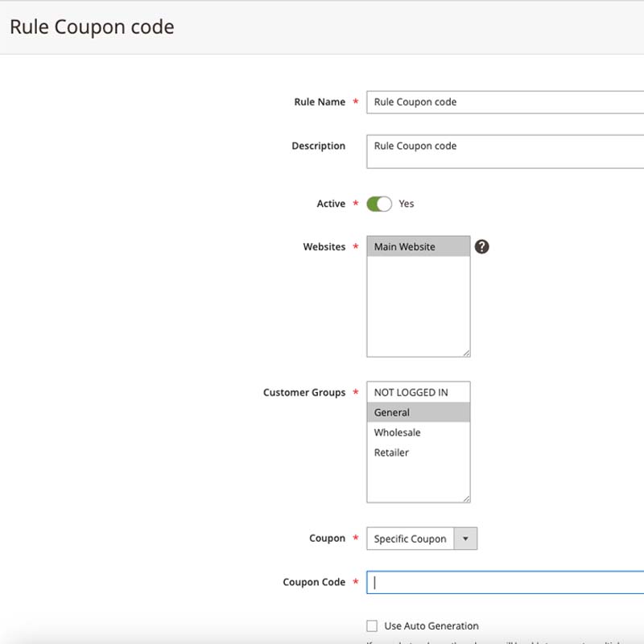The width and height of the screenshot is (644, 644).
Task: Click the Websites help question mark icon
Action: click(481, 246)
